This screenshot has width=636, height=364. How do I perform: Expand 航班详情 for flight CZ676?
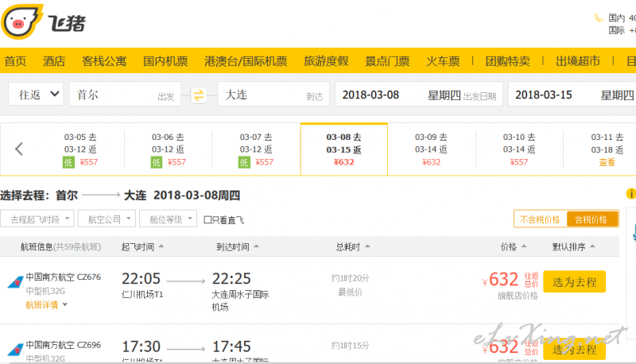[46, 305]
